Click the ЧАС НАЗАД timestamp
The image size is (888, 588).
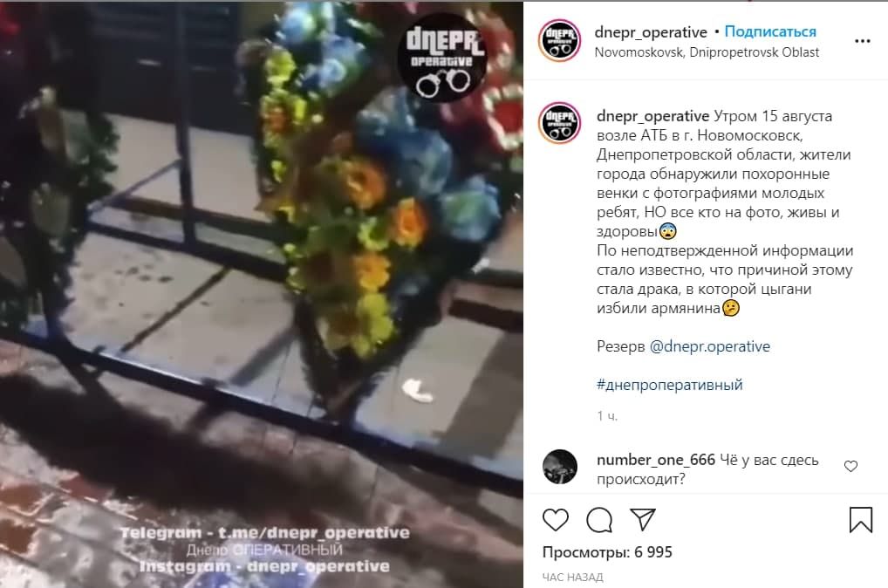[x=572, y=578]
